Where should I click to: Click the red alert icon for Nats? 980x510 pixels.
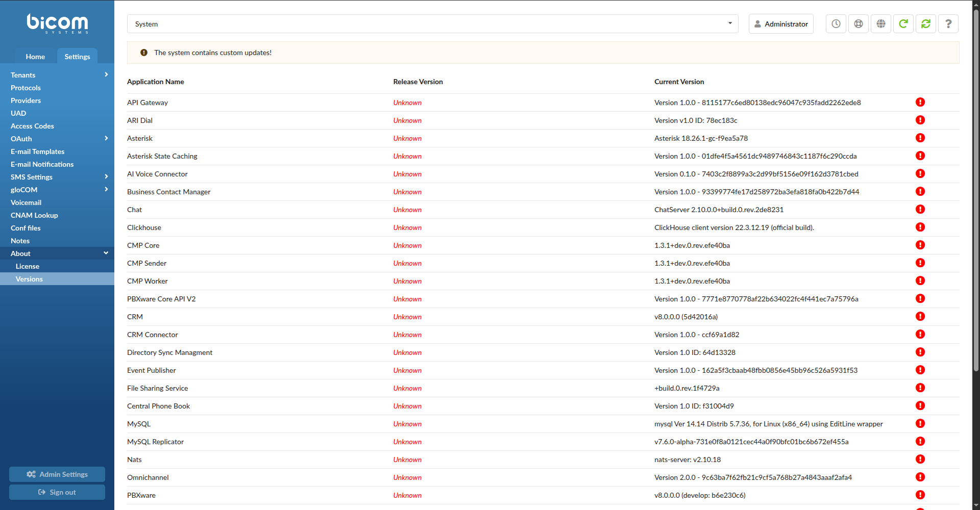[920, 459]
